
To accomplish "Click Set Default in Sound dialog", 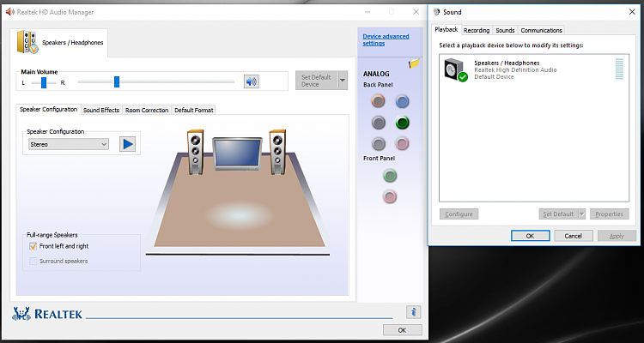I will (558, 214).
